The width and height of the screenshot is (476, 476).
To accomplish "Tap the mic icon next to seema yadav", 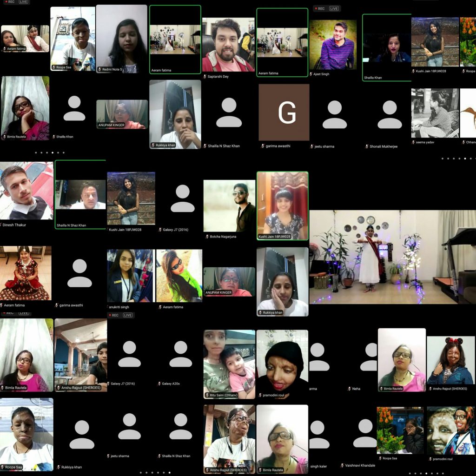I will coord(414,142).
